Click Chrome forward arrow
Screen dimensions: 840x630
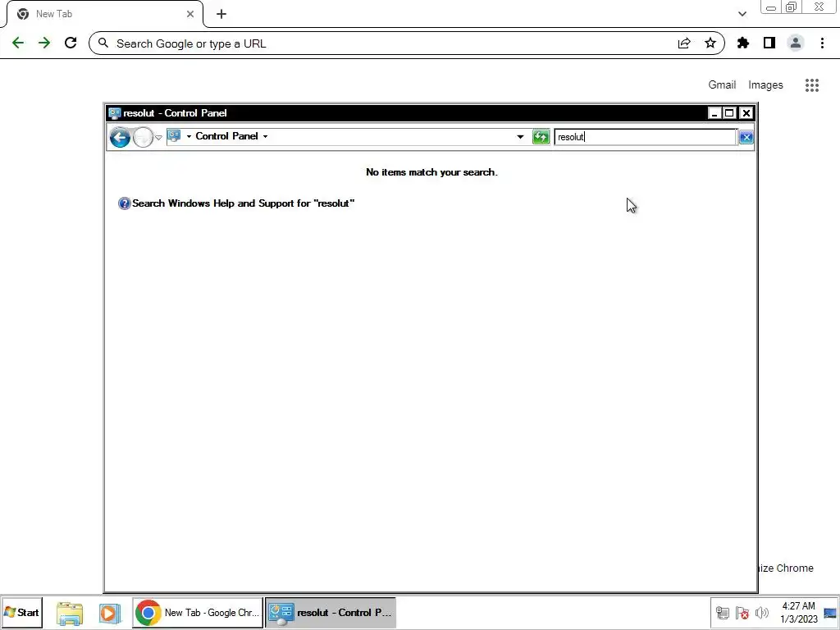click(x=44, y=43)
